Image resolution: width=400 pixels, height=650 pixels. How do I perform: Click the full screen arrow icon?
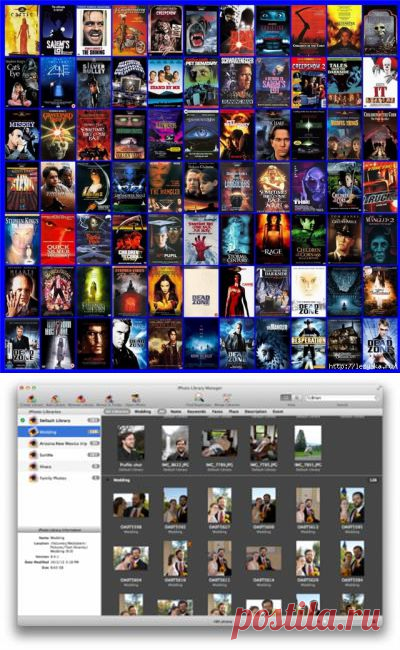click(x=379, y=388)
